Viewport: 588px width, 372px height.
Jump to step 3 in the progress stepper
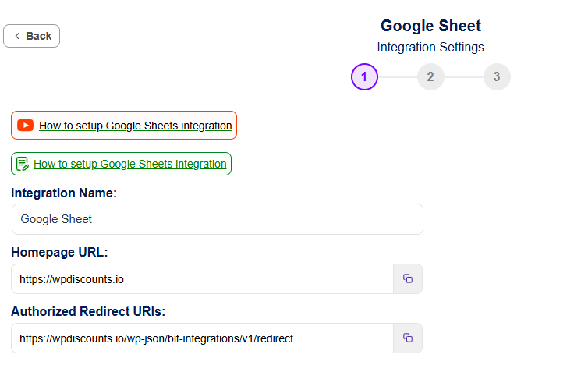[x=497, y=77]
